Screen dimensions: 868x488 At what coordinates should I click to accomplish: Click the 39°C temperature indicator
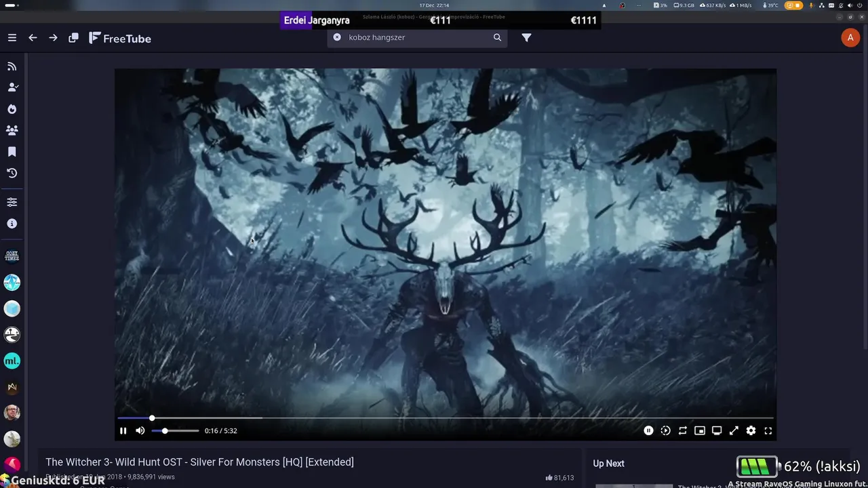point(771,5)
